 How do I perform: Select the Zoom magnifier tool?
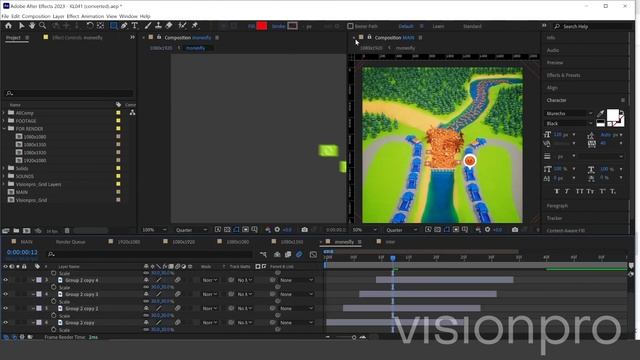point(42,26)
